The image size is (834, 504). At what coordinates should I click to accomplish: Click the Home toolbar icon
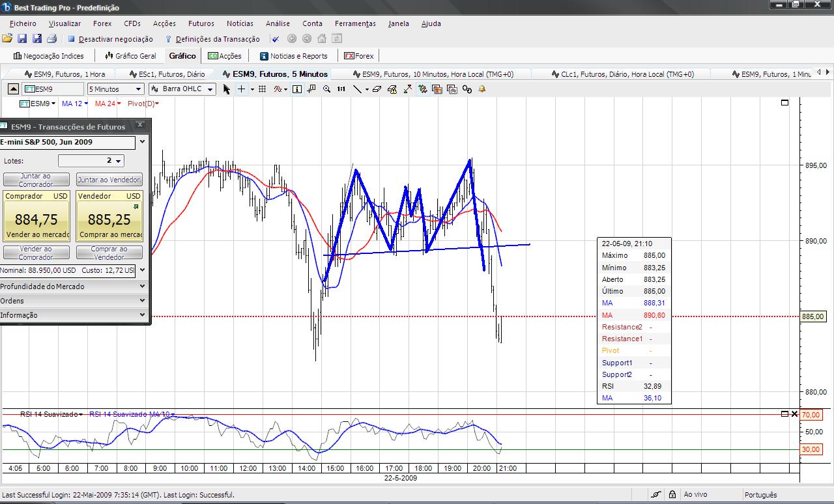click(x=322, y=39)
